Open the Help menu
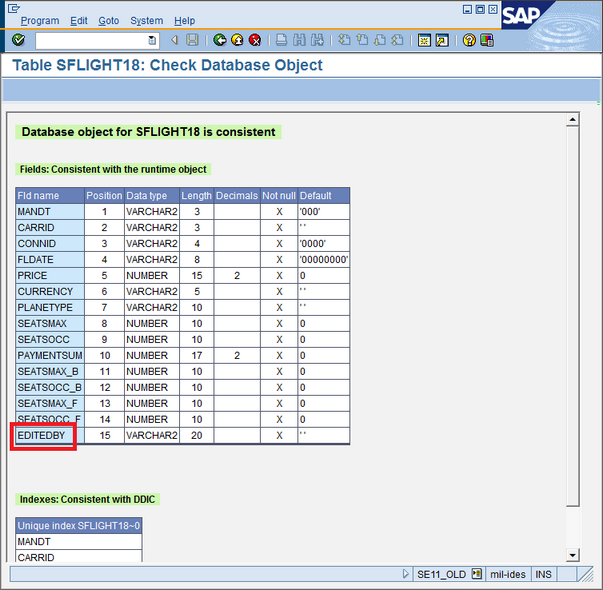This screenshot has height=590, width=603. [x=184, y=20]
